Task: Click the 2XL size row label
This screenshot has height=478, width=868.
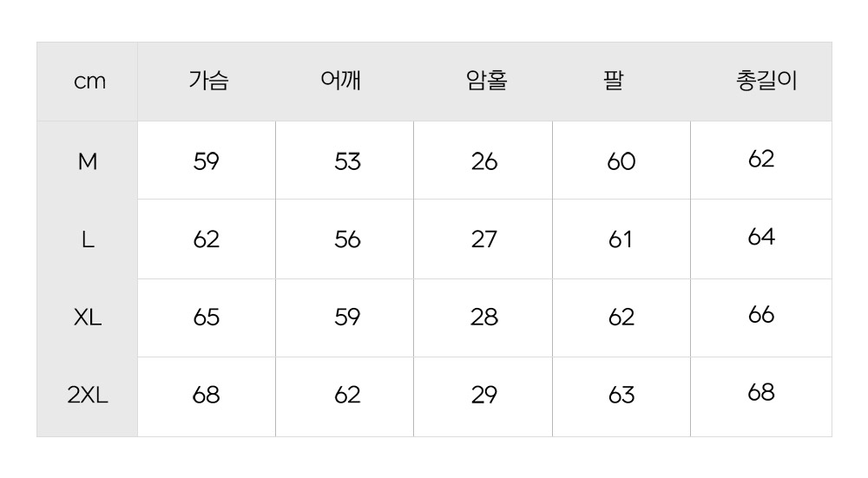Action: (x=88, y=396)
